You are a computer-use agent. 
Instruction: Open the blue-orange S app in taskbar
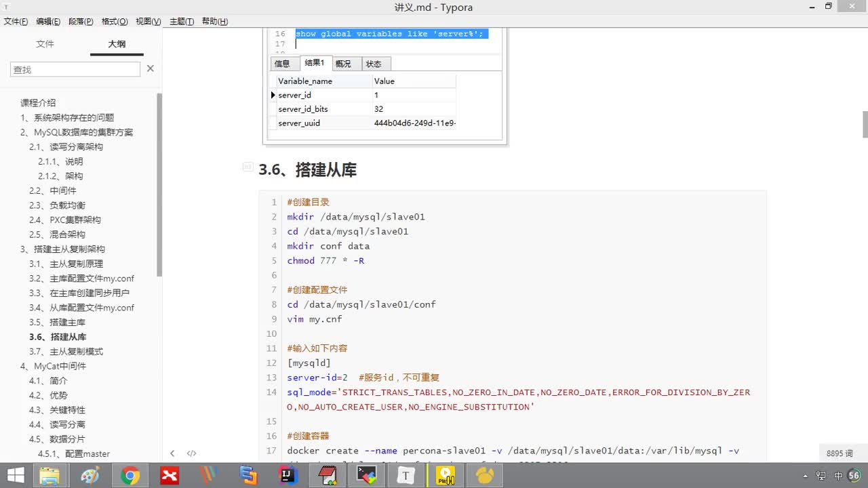[x=248, y=476]
